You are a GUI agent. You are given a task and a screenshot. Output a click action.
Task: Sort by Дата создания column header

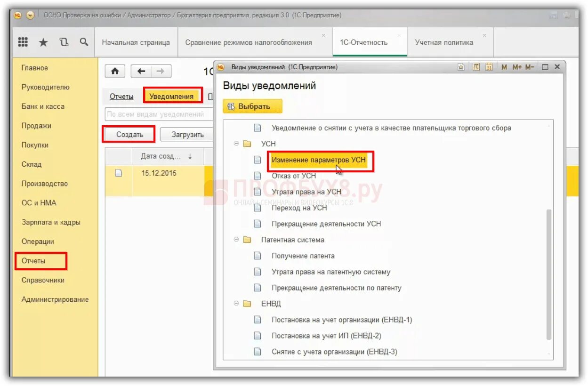pos(167,156)
